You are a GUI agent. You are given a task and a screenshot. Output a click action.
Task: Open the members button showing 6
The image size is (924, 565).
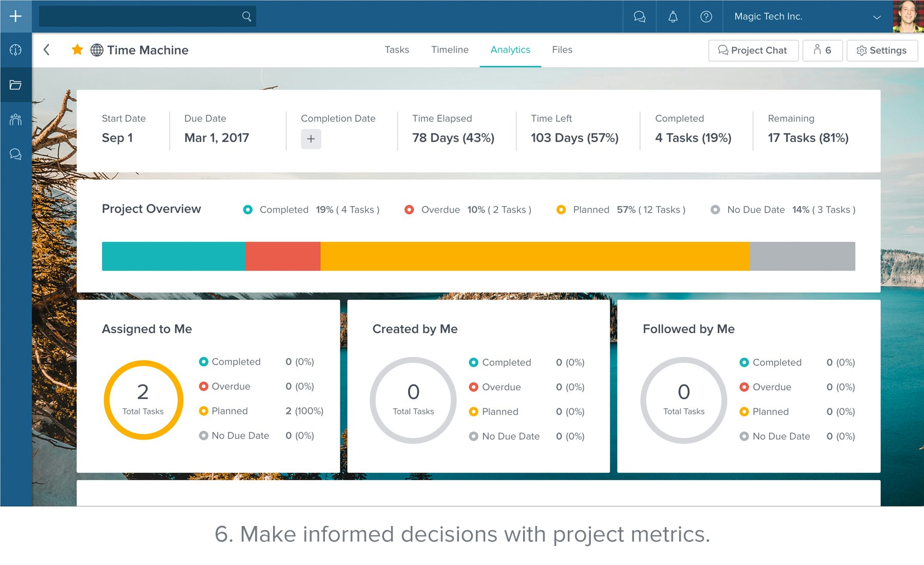pos(822,50)
